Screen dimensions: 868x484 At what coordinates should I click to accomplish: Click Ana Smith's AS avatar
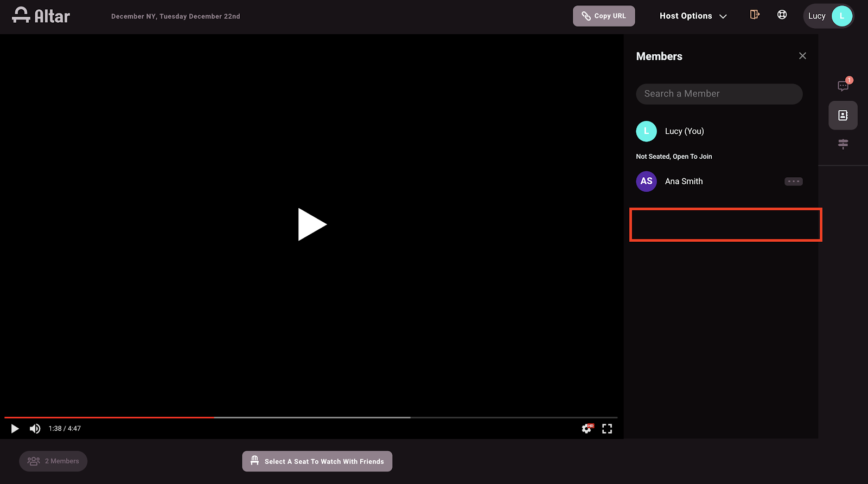(x=646, y=182)
